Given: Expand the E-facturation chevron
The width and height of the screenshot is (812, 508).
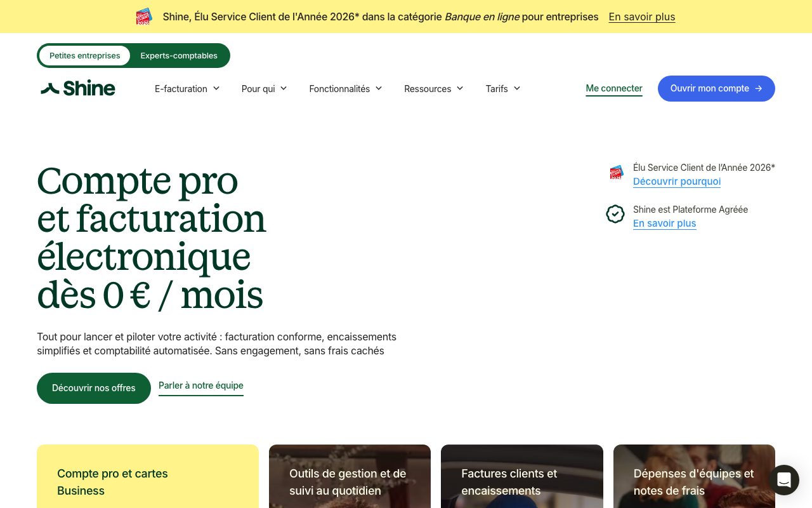Looking at the screenshot, I should click(x=216, y=88).
